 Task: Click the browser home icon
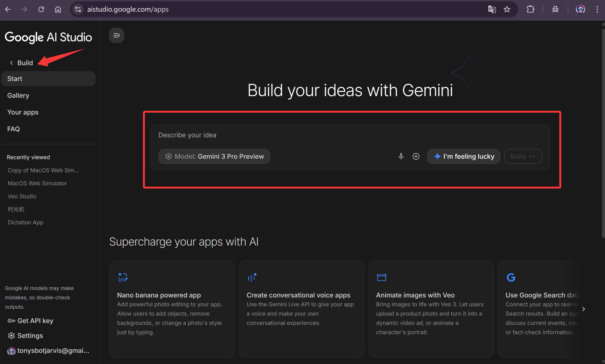58,9
